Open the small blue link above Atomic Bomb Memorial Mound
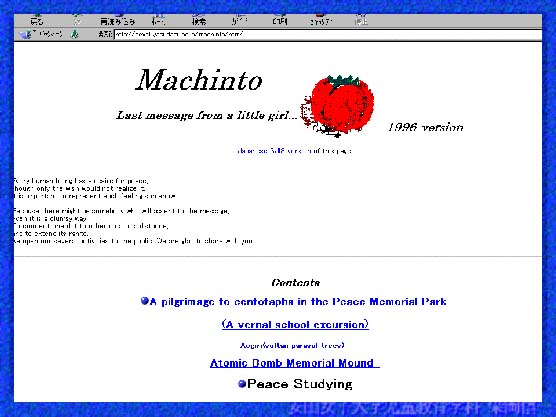Image resolution: width=556 pixels, height=417 pixels. [292, 345]
